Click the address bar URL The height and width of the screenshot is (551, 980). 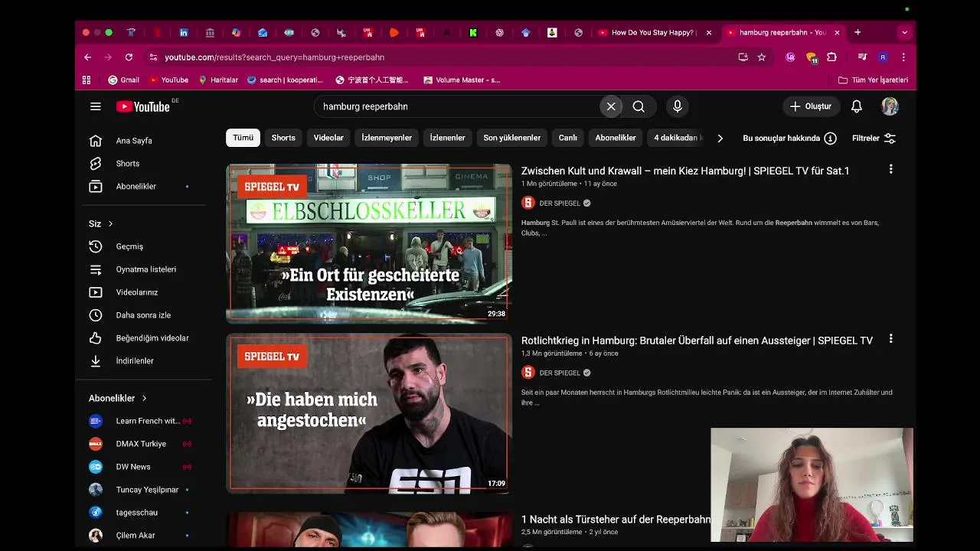[x=274, y=57]
